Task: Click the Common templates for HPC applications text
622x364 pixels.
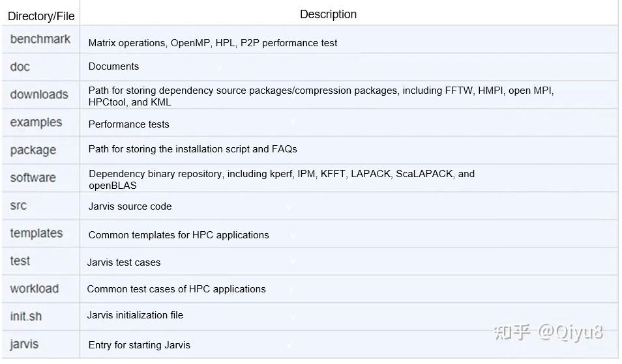Action: point(179,235)
